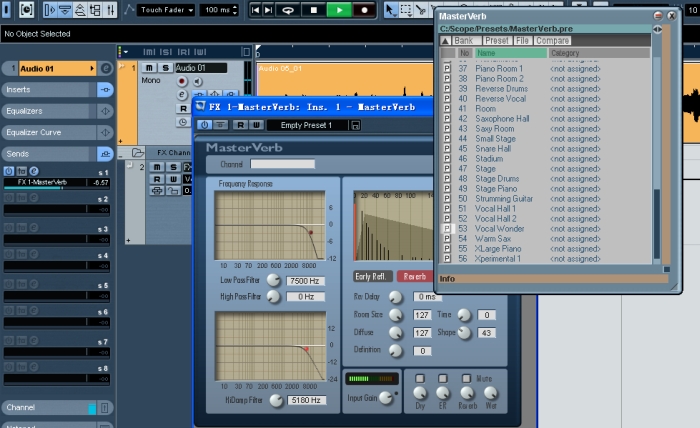Screen dimensions: 700x428
Task: Select the Object Selection arrow tool
Action: click(x=391, y=10)
